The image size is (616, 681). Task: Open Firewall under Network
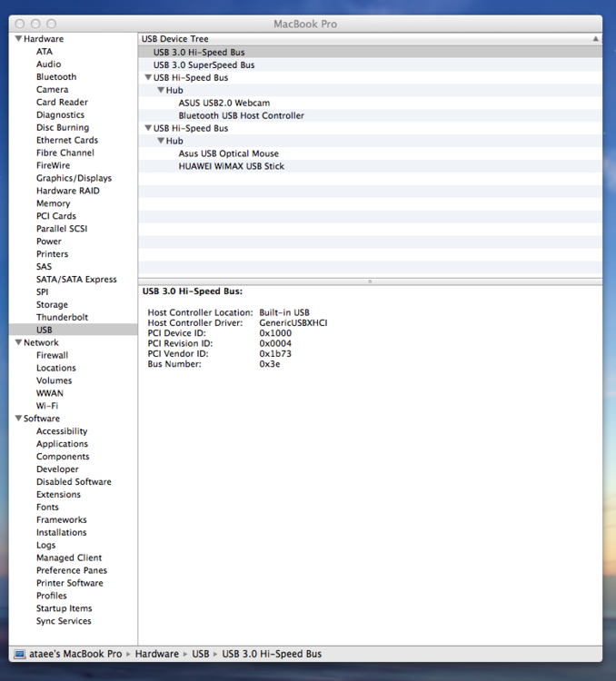(52, 355)
